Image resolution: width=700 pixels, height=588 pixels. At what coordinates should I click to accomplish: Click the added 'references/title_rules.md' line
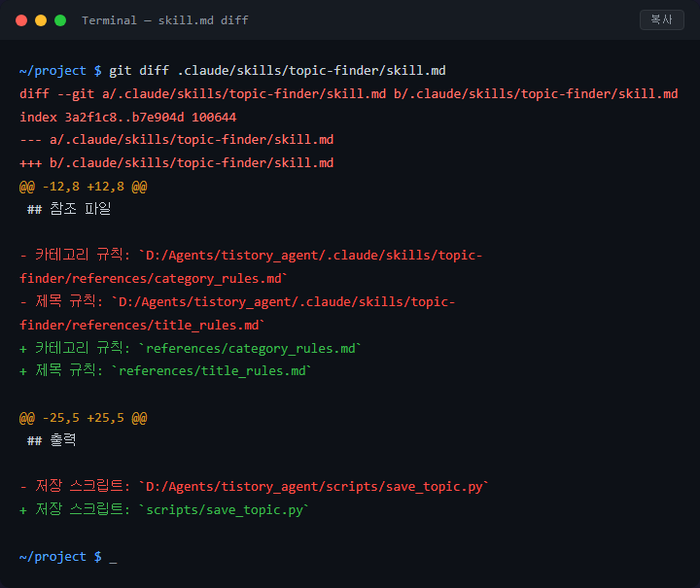coord(165,370)
